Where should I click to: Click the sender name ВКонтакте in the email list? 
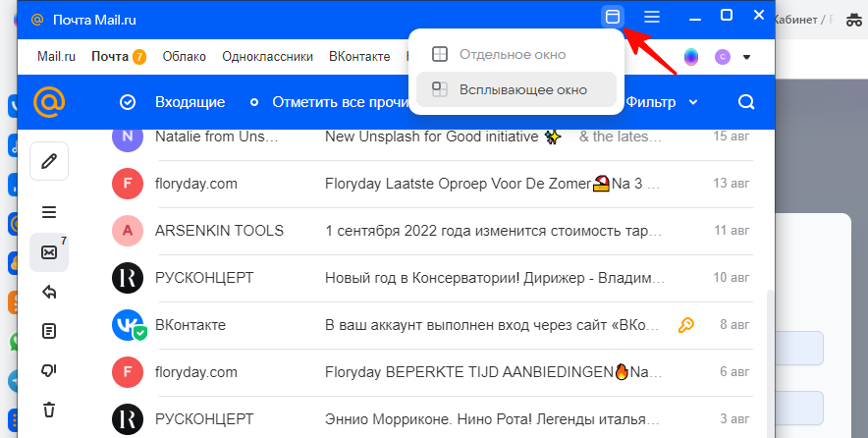190,325
